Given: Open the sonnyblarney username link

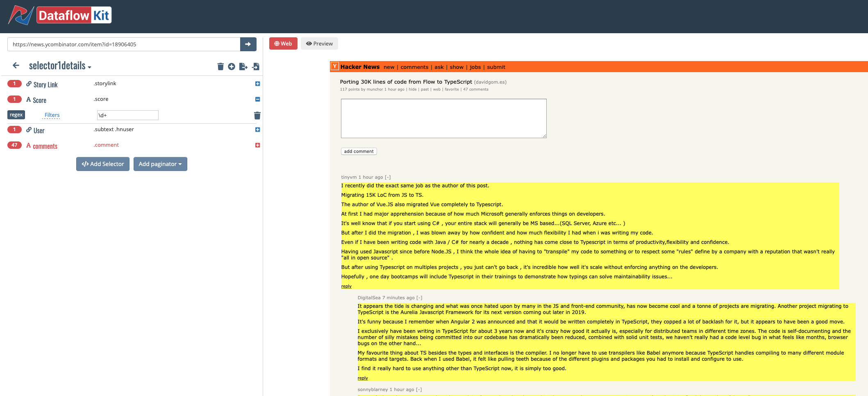Looking at the screenshot, I should 373,389.
